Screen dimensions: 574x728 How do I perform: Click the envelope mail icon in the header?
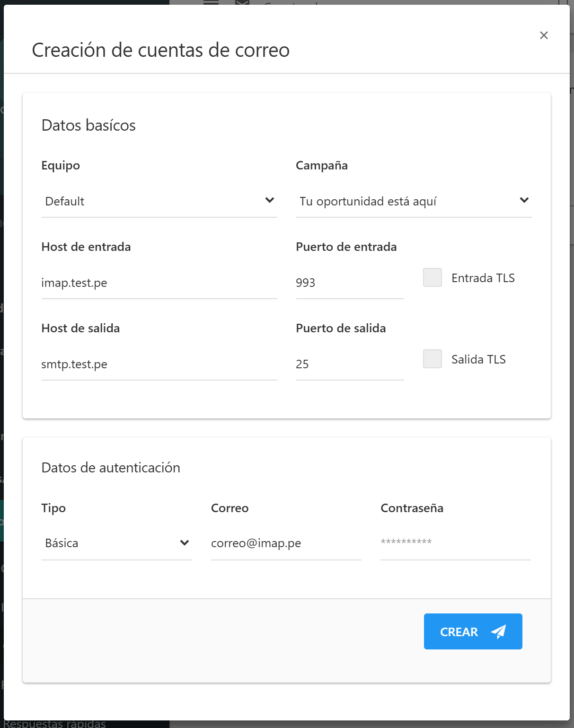point(242,5)
